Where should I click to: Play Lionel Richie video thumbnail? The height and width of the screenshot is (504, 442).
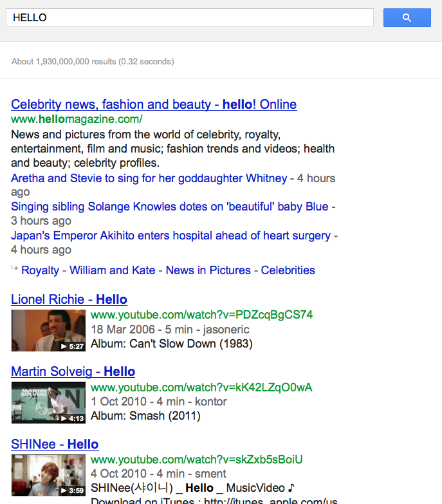tap(48, 330)
